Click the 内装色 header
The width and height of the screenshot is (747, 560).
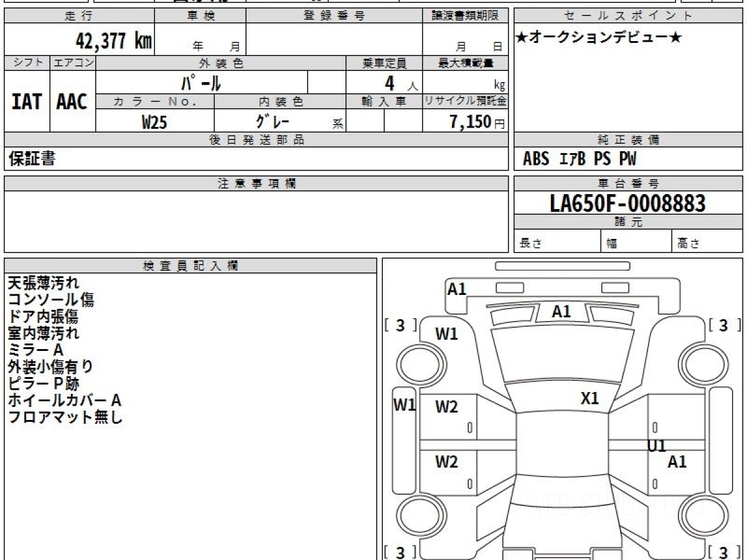(280, 101)
